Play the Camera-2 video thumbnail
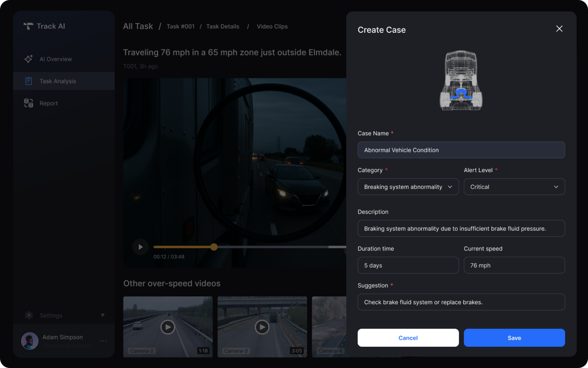 (x=168, y=327)
